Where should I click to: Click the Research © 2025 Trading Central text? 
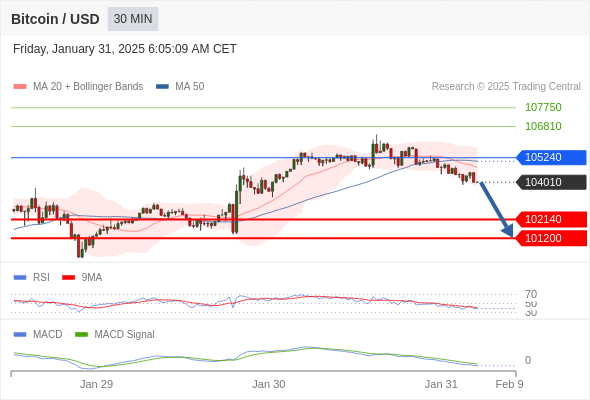506,87
